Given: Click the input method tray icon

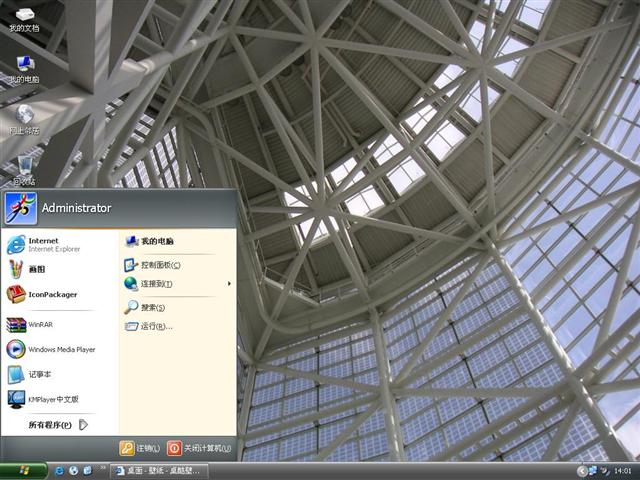Looking at the screenshot, I should (604, 471).
